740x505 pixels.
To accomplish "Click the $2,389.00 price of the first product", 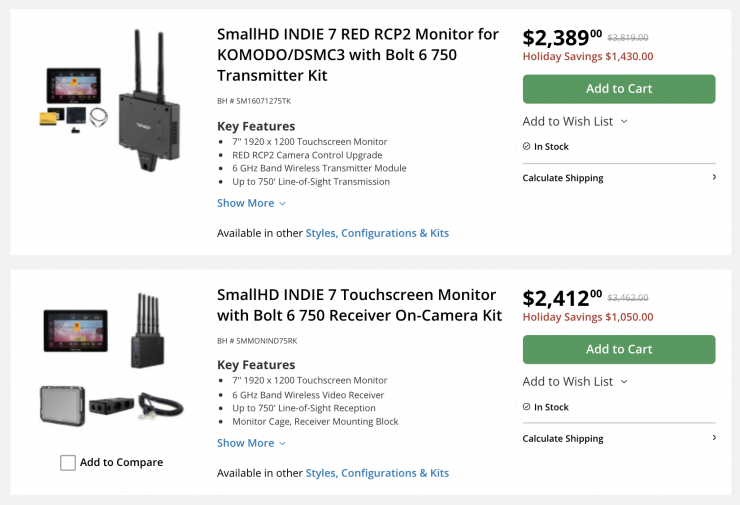I will point(562,38).
